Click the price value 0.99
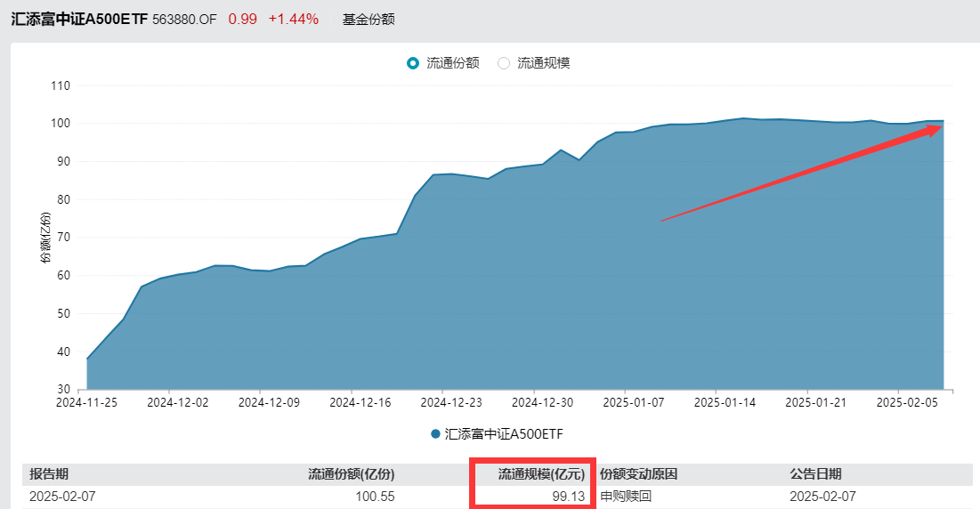 (242, 20)
